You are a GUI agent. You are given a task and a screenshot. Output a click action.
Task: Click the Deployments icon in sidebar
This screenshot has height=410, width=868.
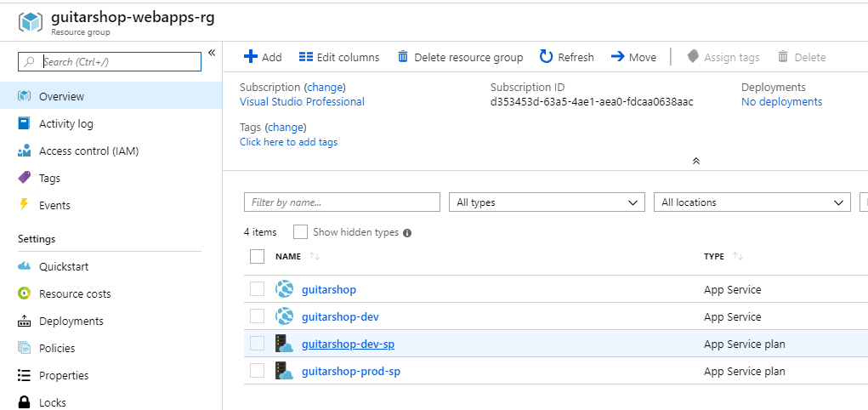(25, 321)
